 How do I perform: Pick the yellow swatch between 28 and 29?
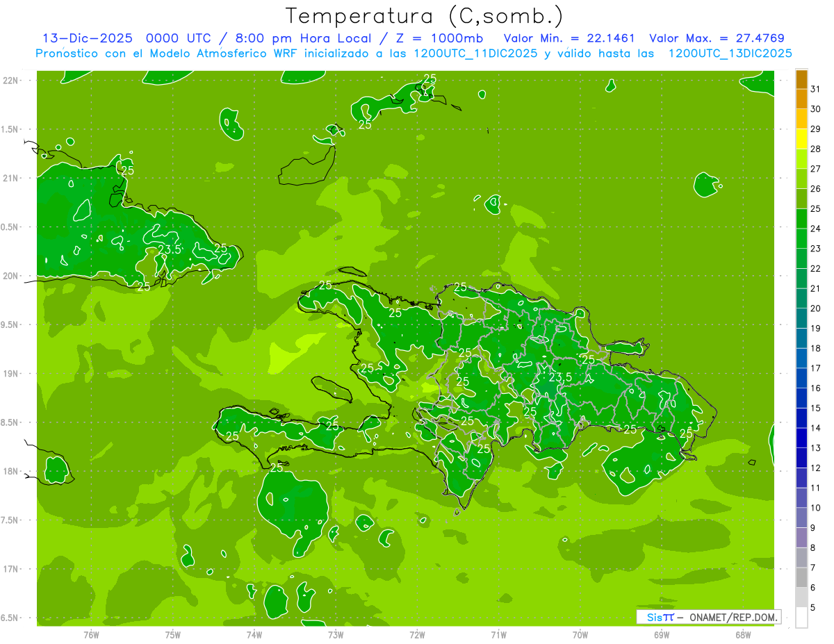tap(801, 139)
